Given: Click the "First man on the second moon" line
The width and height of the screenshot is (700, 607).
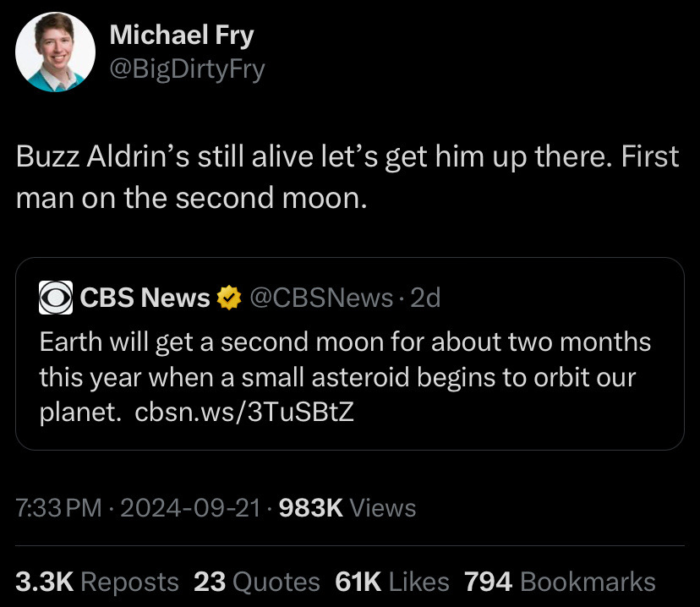Looking at the screenshot, I should coord(193,198).
